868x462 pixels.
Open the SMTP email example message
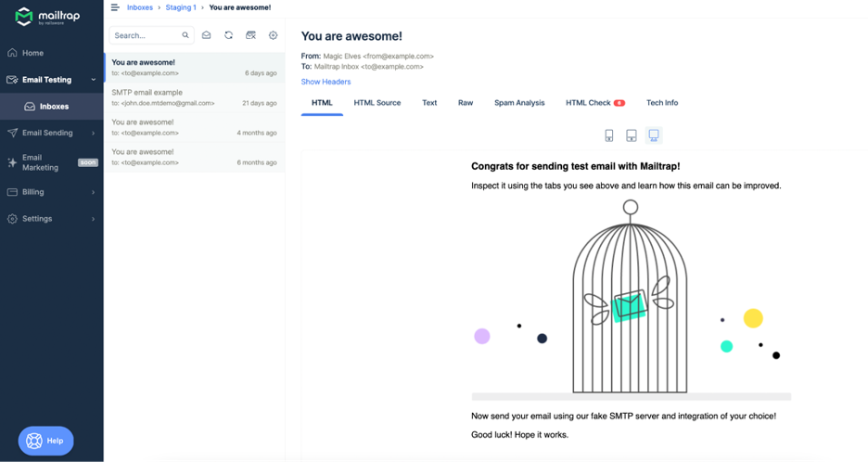tap(195, 97)
